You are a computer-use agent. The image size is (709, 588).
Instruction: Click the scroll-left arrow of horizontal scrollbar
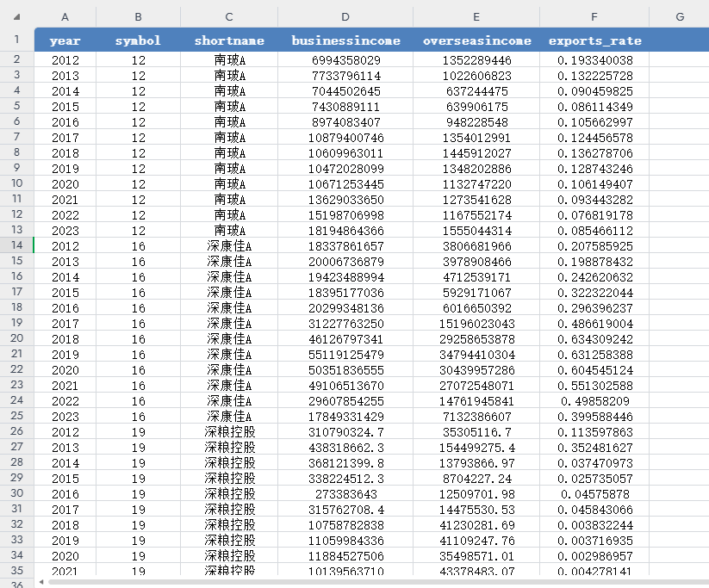[x=41, y=582]
